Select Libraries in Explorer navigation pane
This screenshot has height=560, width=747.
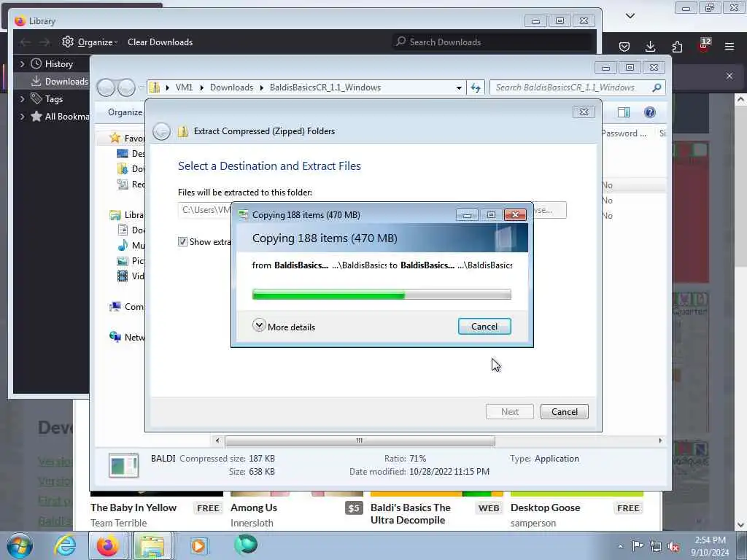[127, 215]
